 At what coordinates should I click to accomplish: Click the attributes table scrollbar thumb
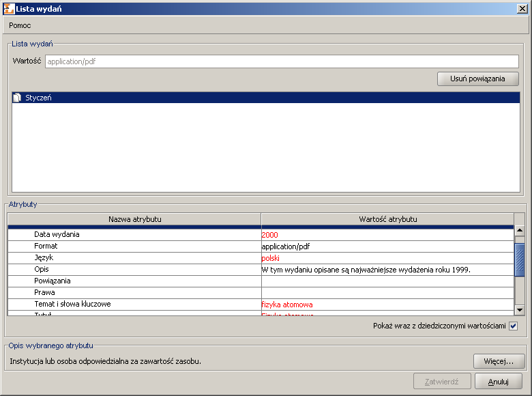[520, 260]
